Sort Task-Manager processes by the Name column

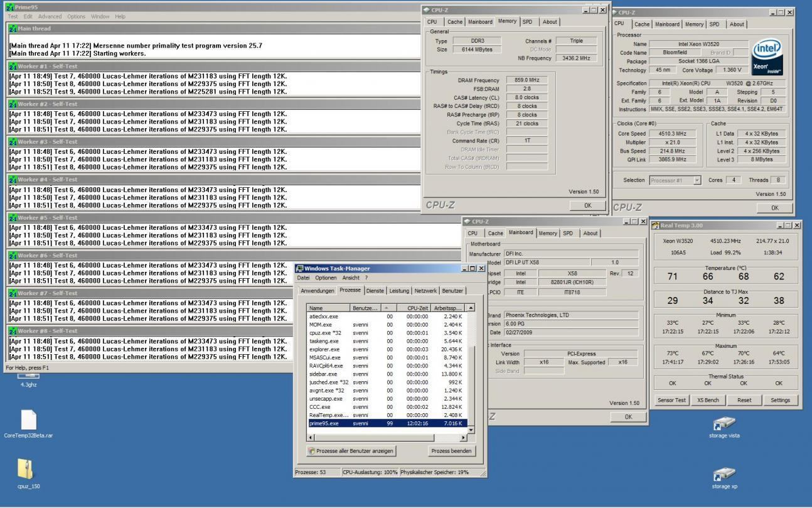[329, 308]
